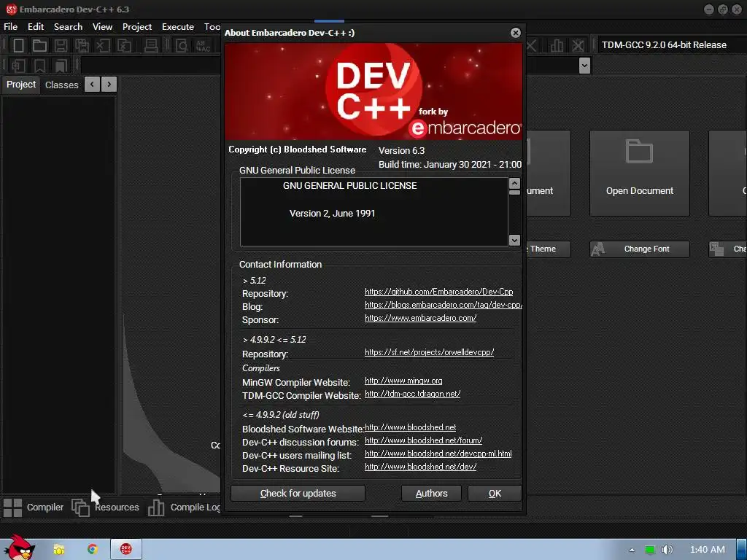Open the sf.net orwelldevcpp repository link
This screenshot has width=747, height=560.
[x=429, y=352]
